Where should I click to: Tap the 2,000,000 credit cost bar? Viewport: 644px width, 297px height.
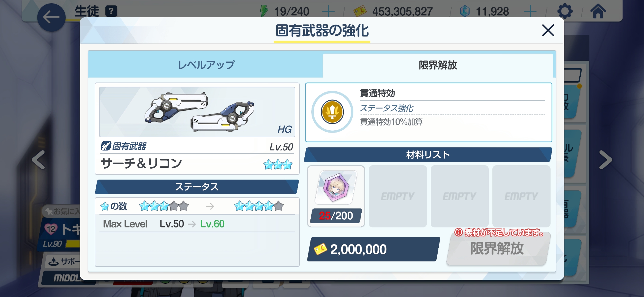click(373, 249)
